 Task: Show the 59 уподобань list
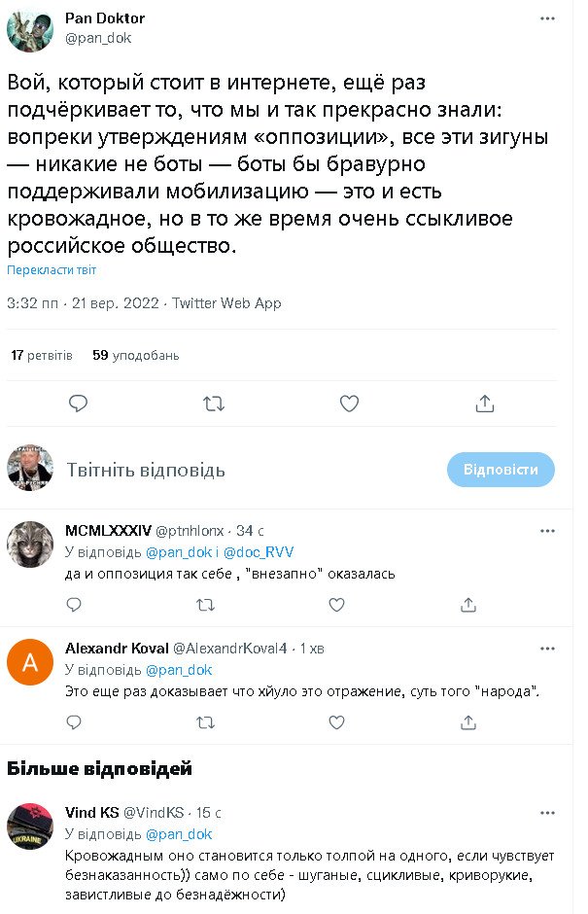(x=135, y=356)
